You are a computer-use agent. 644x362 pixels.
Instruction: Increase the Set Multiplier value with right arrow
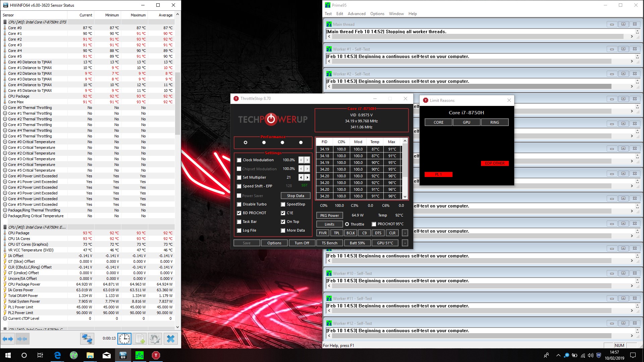(x=307, y=177)
